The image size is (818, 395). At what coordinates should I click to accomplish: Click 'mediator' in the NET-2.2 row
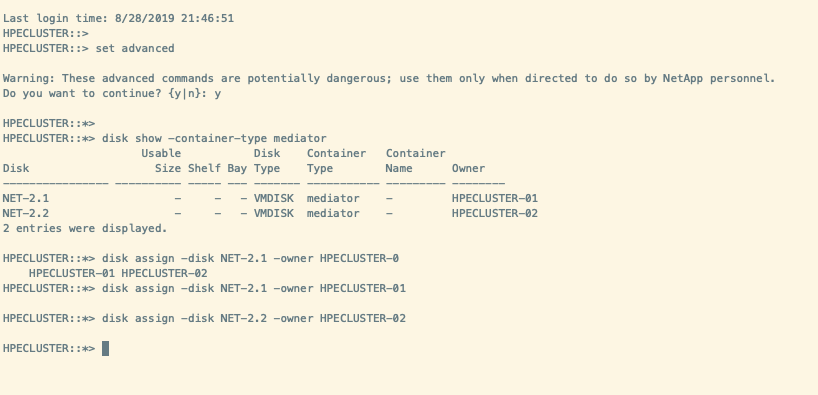point(333,213)
